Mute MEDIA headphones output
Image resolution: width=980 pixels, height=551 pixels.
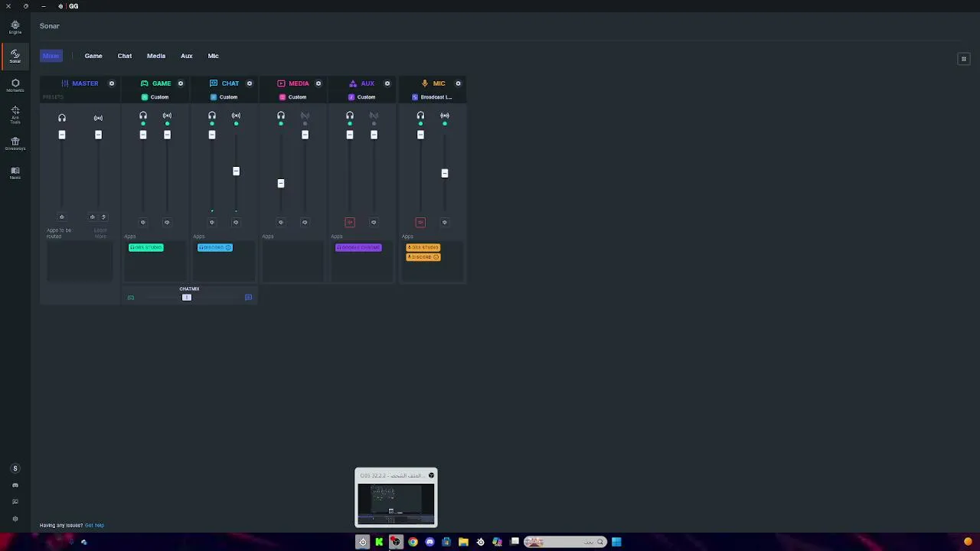point(281,223)
